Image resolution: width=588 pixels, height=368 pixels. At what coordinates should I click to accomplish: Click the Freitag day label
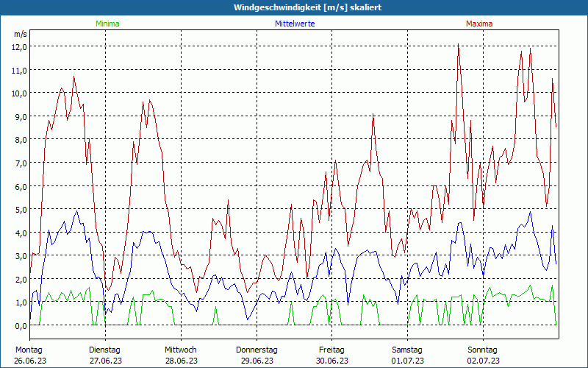pos(331,350)
